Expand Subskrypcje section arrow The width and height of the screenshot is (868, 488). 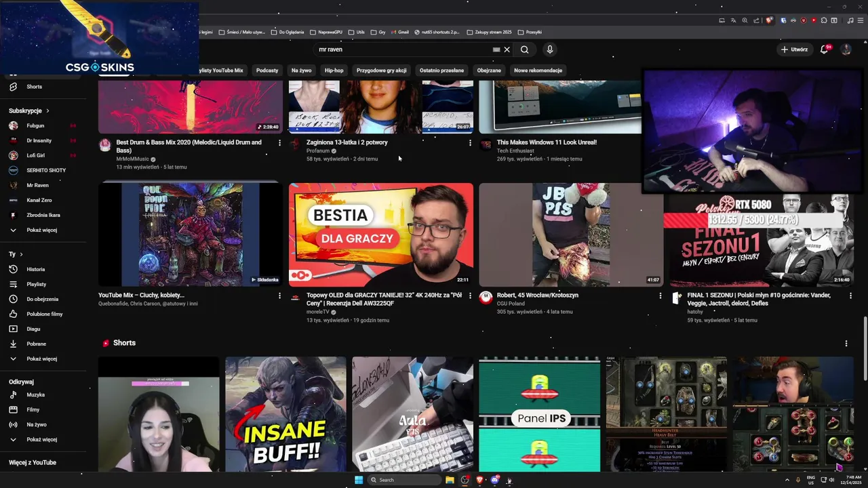(47, 110)
